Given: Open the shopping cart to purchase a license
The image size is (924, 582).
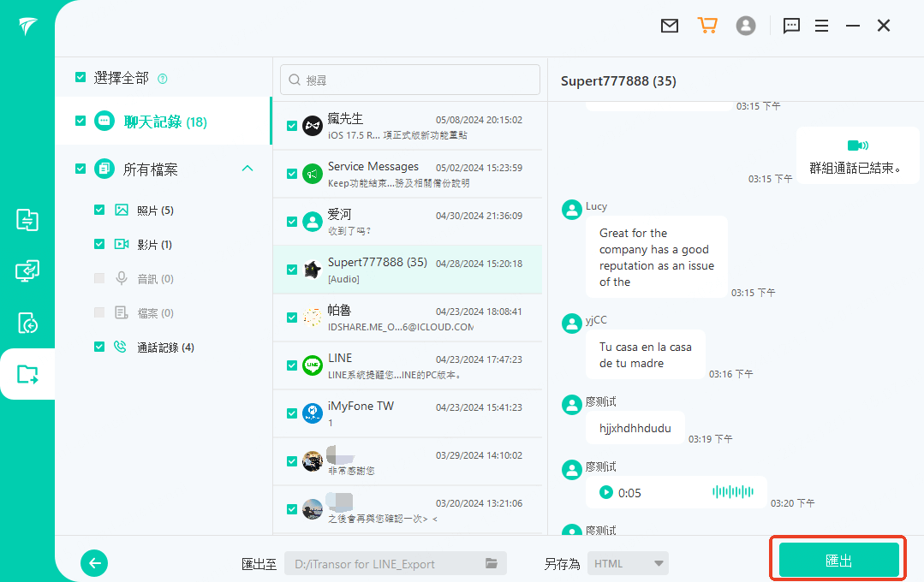Looking at the screenshot, I should point(707,25).
